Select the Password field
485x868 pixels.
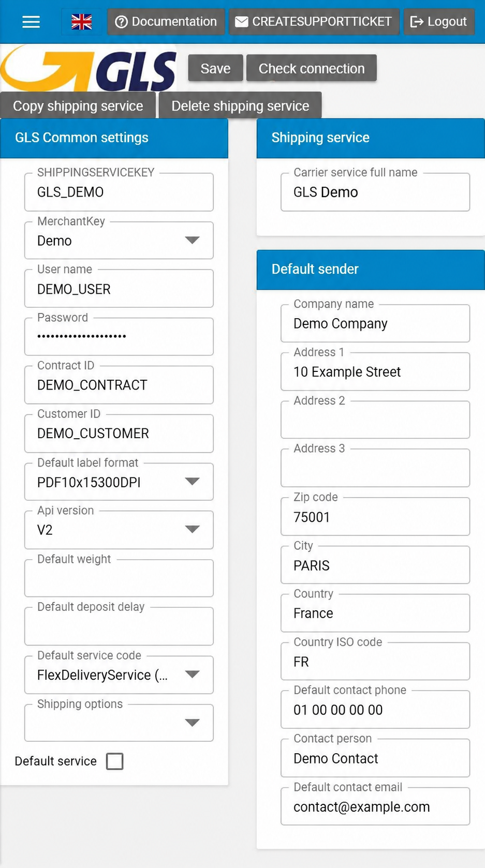point(119,337)
